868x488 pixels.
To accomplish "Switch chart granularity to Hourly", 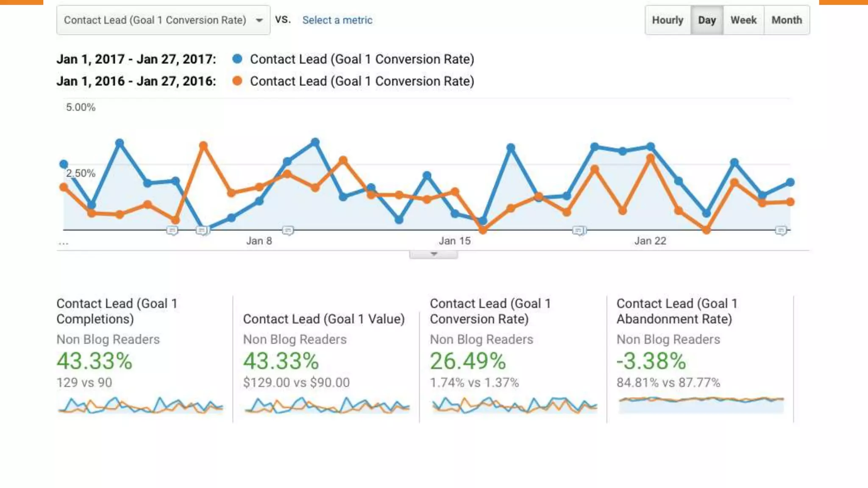I will [x=668, y=20].
